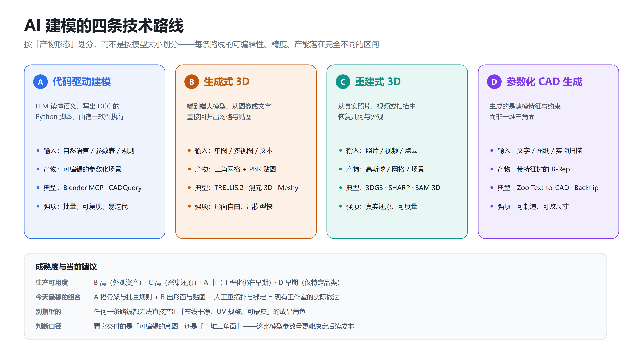The width and height of the screenshot is (631, 364).
Task: Click the green circle C badge
Action: [343, 82]
